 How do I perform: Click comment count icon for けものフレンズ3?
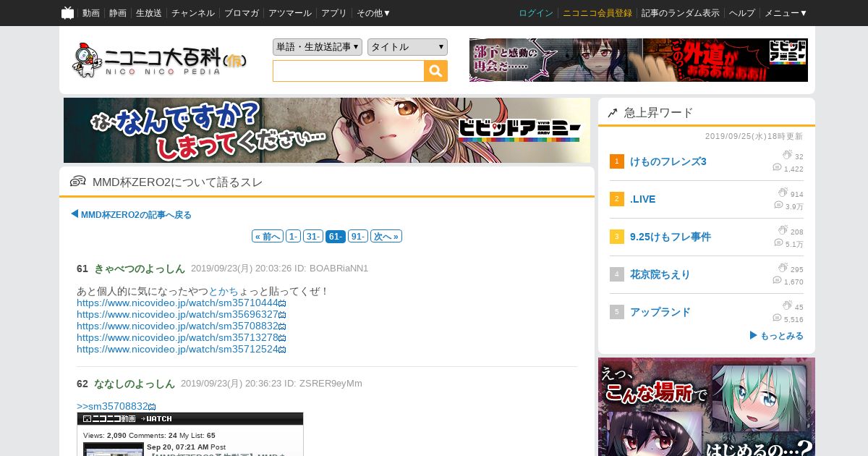(777, 167)
